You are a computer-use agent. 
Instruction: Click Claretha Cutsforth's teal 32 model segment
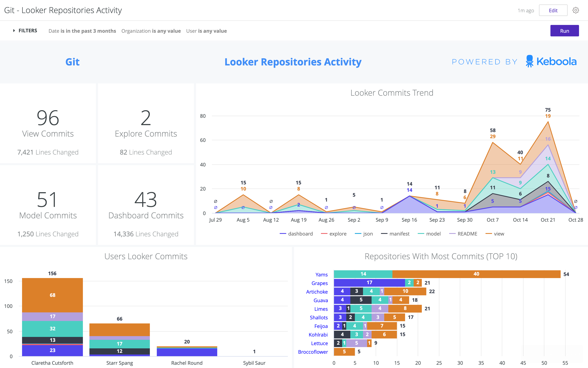52,329
